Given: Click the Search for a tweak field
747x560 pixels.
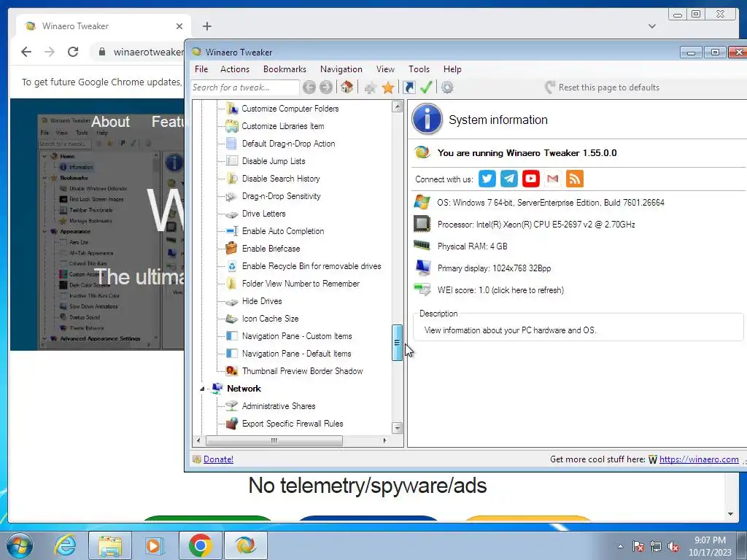Looking at the screenshot, I should pyautogui.click(x=245, y=87).
